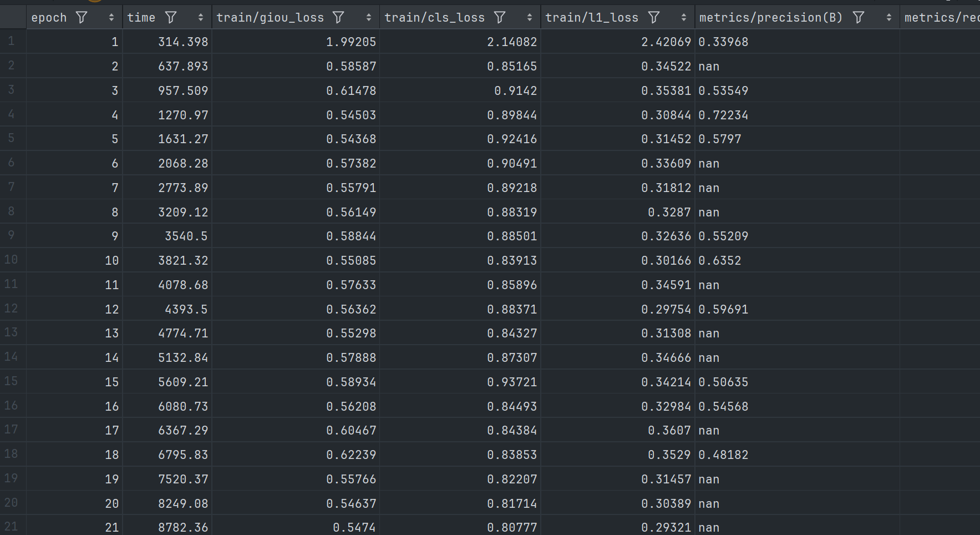Filter the train/giou_loss column

coord(338,18)
